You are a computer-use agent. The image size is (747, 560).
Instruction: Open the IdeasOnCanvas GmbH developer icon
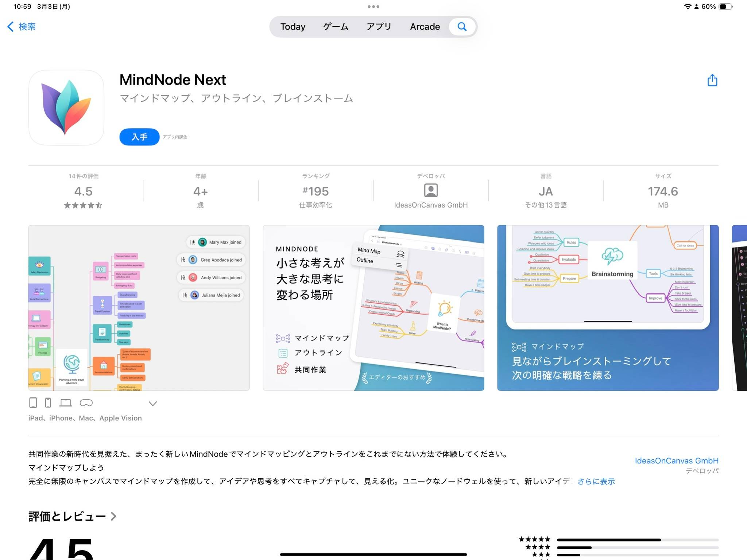431,190
